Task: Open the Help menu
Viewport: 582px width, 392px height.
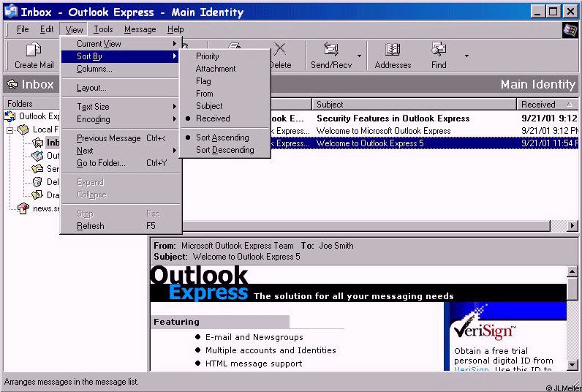Action: (175, 29)
